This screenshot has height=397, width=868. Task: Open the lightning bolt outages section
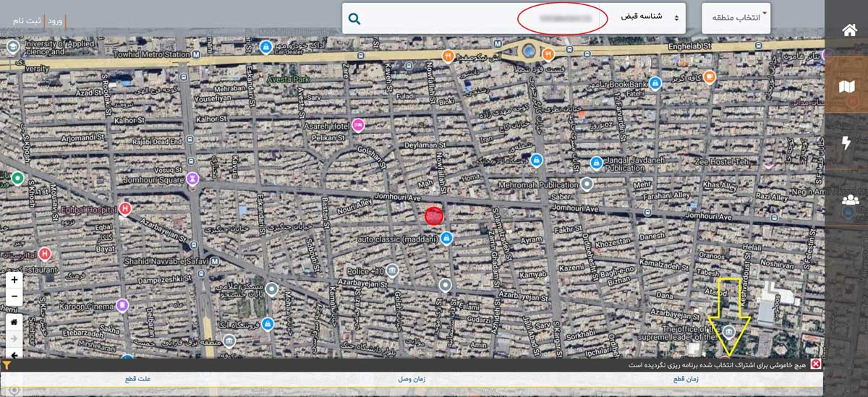(x=846, y=142)
